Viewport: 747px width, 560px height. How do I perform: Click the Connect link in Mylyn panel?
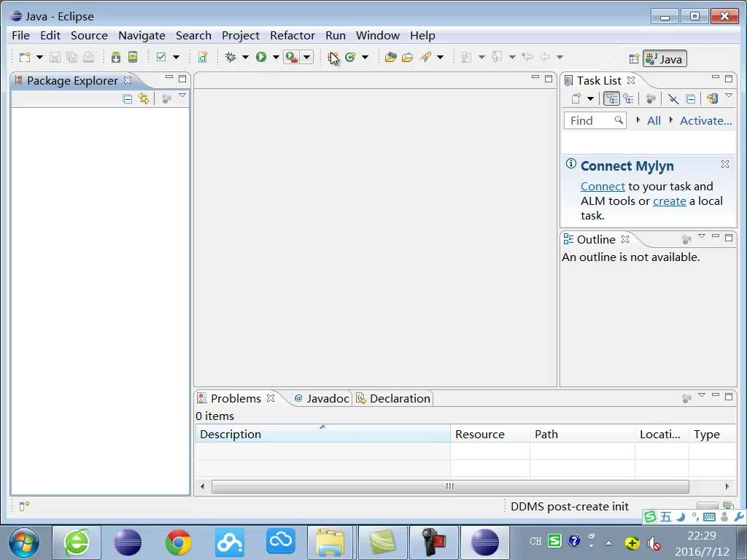pyautogui.click(x=603, y=186)
